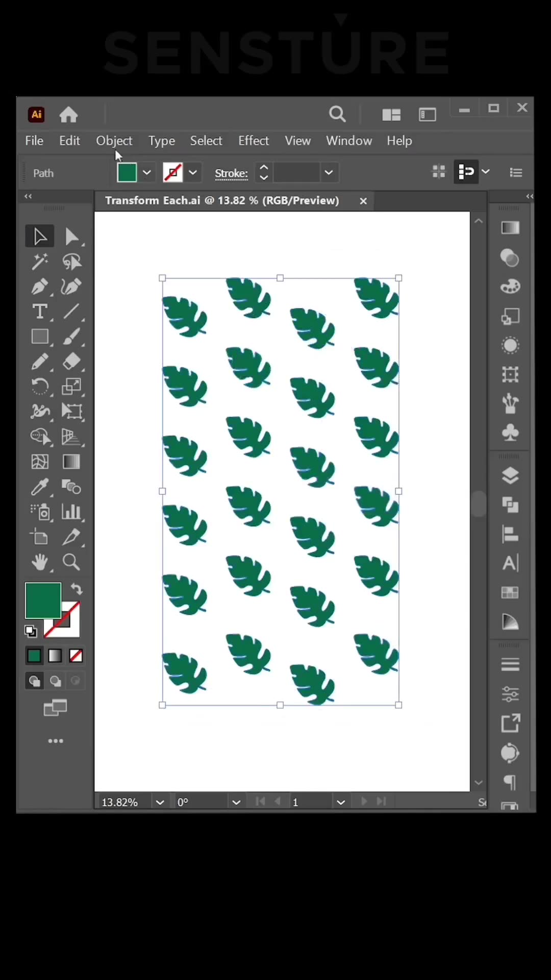Select the Free Transform tool
The width and height of the screenshot is (551, 980).
72,411
